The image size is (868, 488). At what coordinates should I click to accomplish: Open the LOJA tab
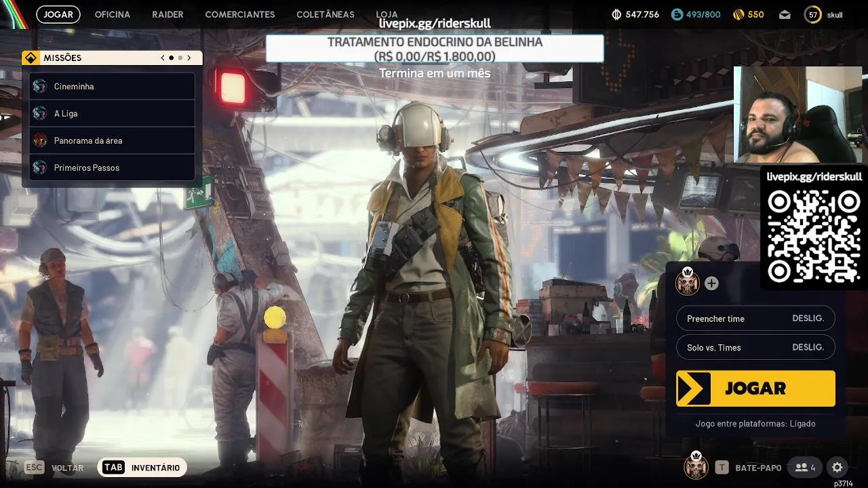387,14
